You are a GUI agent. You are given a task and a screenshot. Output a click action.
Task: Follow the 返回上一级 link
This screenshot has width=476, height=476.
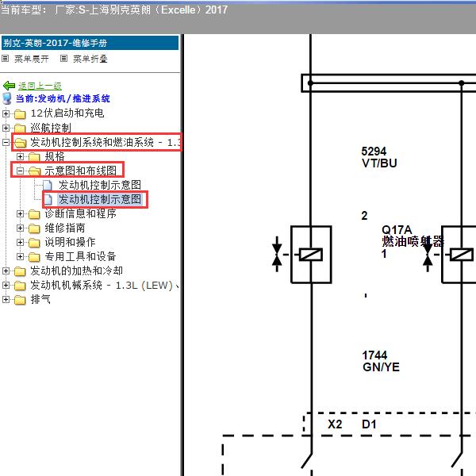click(x=40, y=86)
